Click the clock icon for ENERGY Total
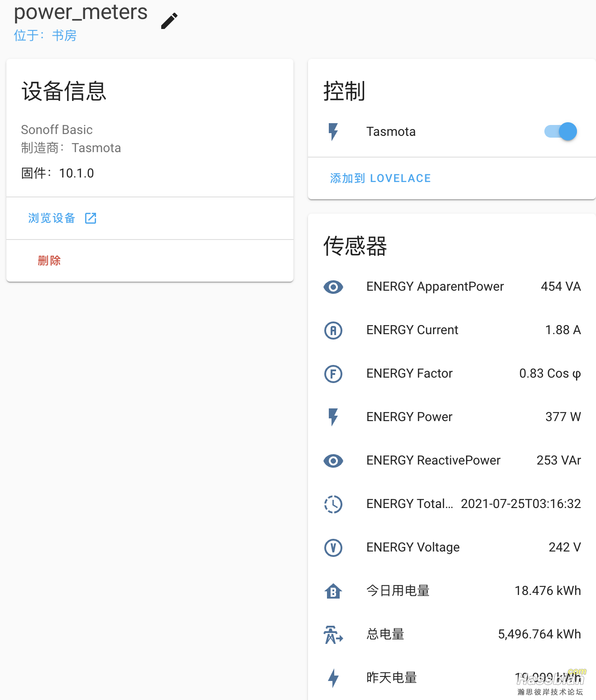Viewport: 596px width, 700px height. tap(333, 504)
